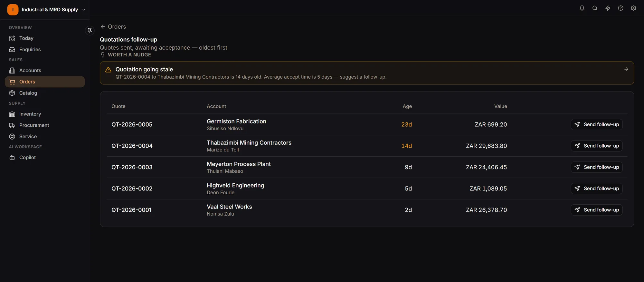Send follow-up for Highveld Engineering quote

point(596,189)
